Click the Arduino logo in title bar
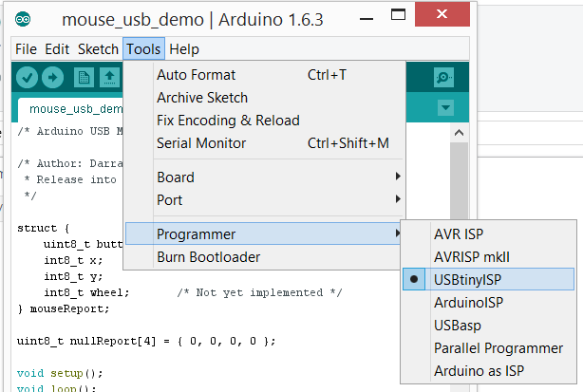583x392 pixels. [23, 19]
